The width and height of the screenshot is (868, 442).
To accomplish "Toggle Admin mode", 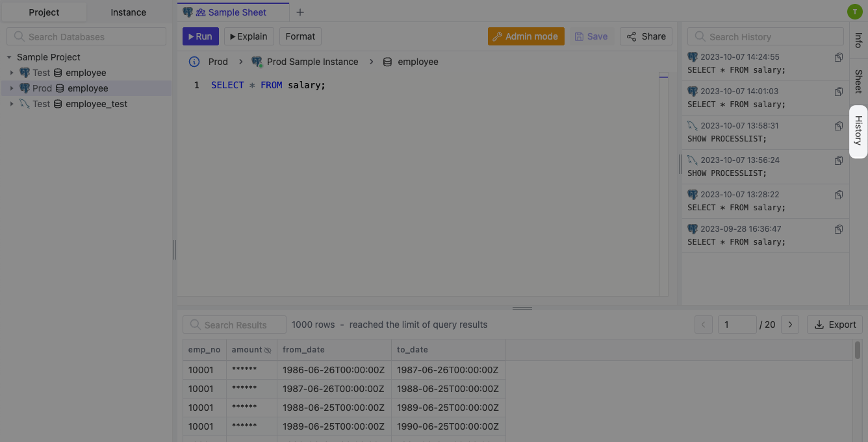I will (x=526, y=36).
